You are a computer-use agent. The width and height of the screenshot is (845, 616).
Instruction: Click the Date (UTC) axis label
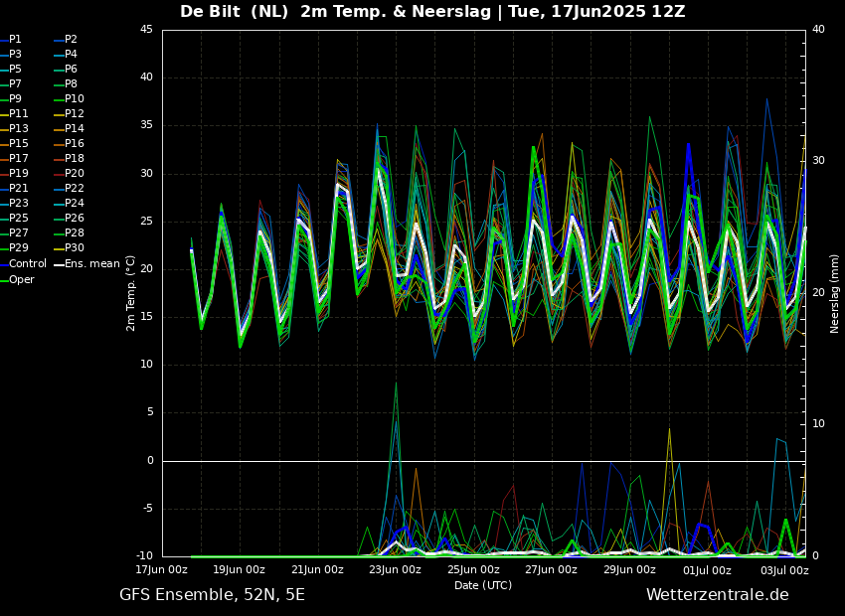click(x=483, y=585)
